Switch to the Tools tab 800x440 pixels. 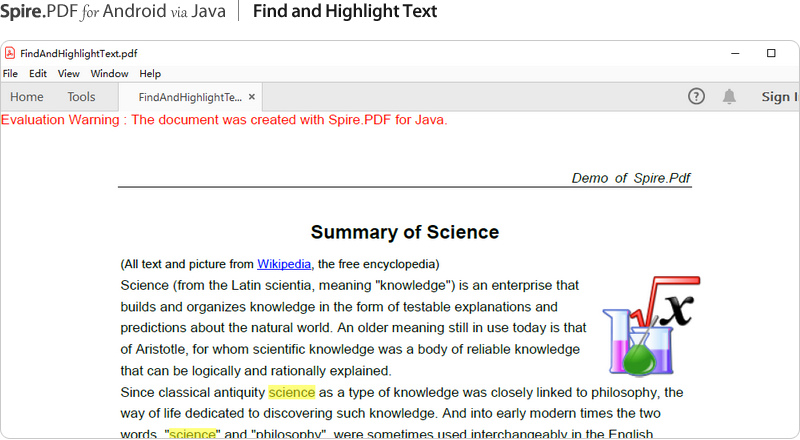[x=81, y=97]
